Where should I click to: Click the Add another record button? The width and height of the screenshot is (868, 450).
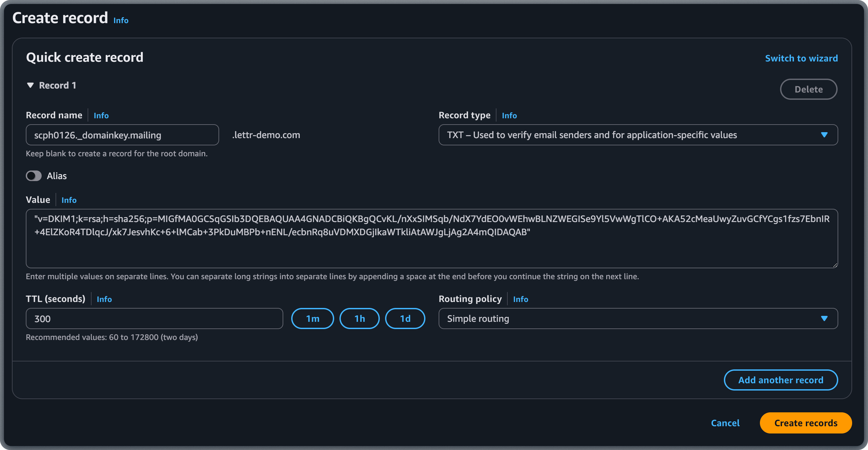[781, 380]
